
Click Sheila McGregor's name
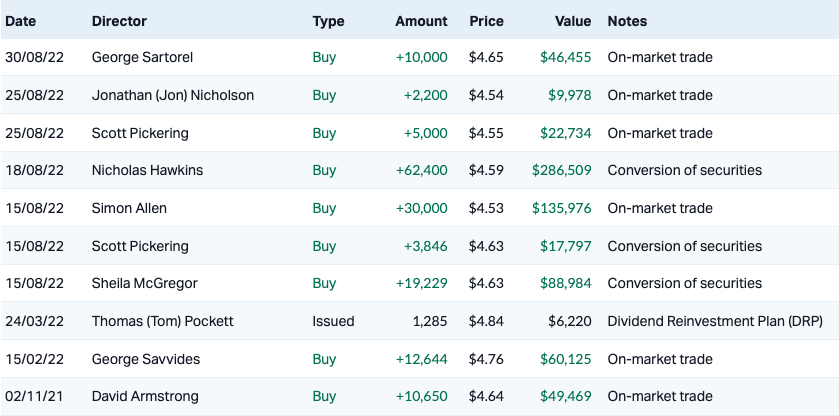tap(144, 283)
